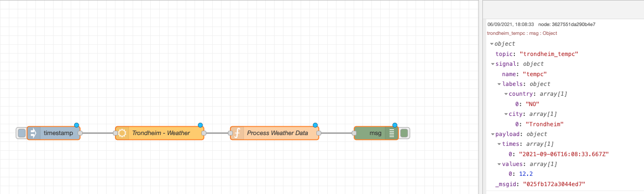644x194 pixels.
Task: Collapse the times array
Action: tap(499, 144)
